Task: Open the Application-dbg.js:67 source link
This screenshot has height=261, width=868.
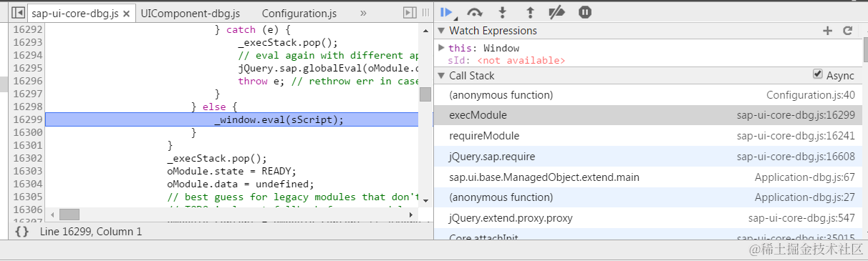Action: [x=805, y=177]
